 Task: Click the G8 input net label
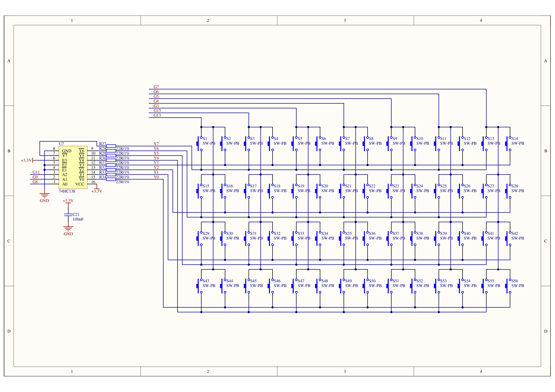pyautogui.click(x=35, y=182)
